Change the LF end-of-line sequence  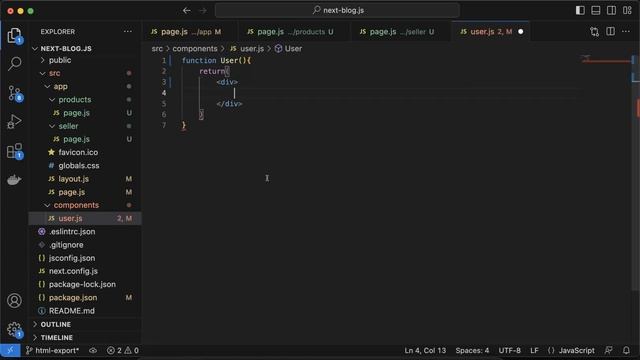pyautogui.click(x=534, y=350)
